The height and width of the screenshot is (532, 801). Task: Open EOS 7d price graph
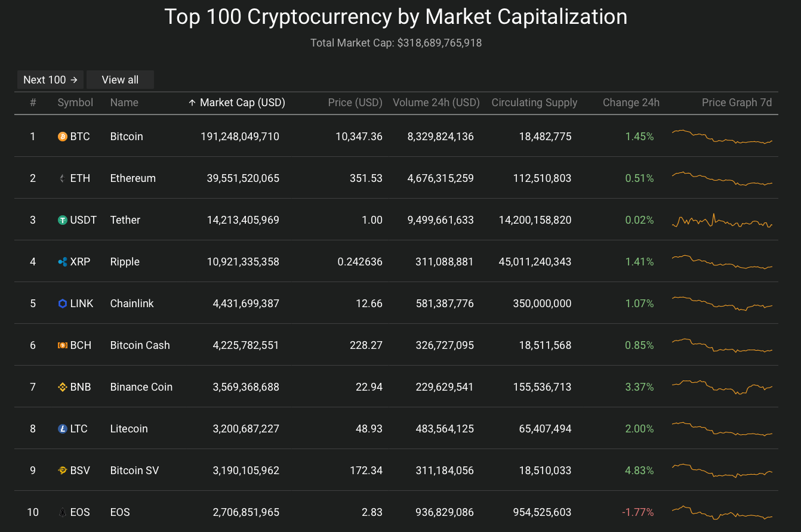tap(722, 512)
